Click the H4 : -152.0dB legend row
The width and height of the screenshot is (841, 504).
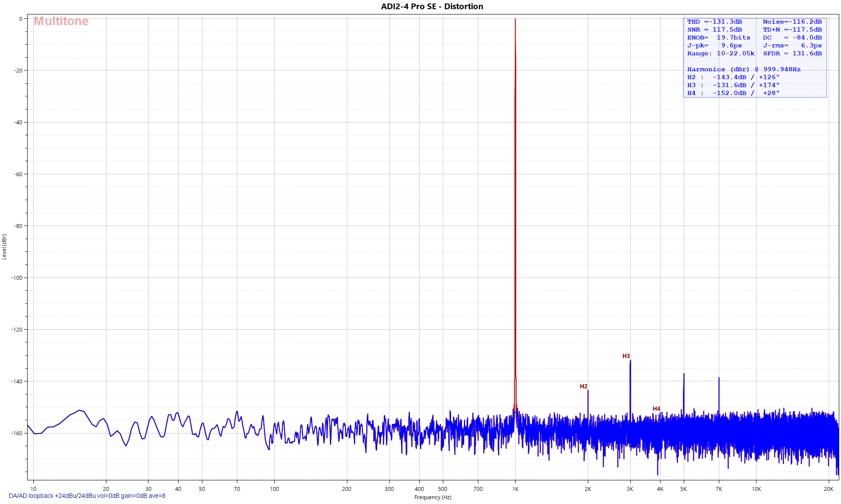pos(733,93)
